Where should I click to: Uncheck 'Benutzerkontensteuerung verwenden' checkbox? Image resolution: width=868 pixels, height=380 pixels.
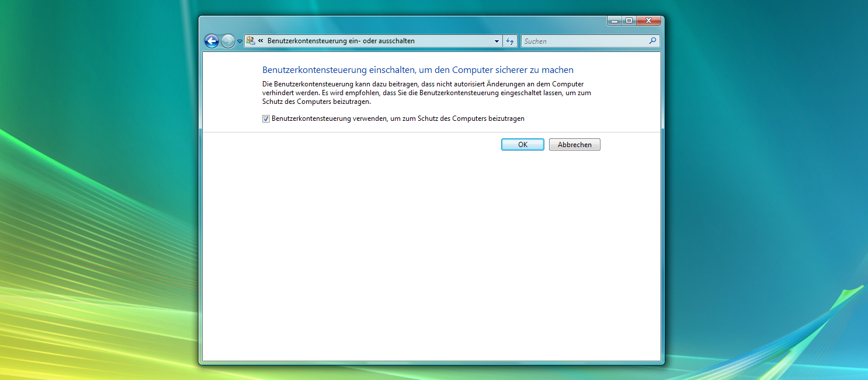(x=266, y=118)
